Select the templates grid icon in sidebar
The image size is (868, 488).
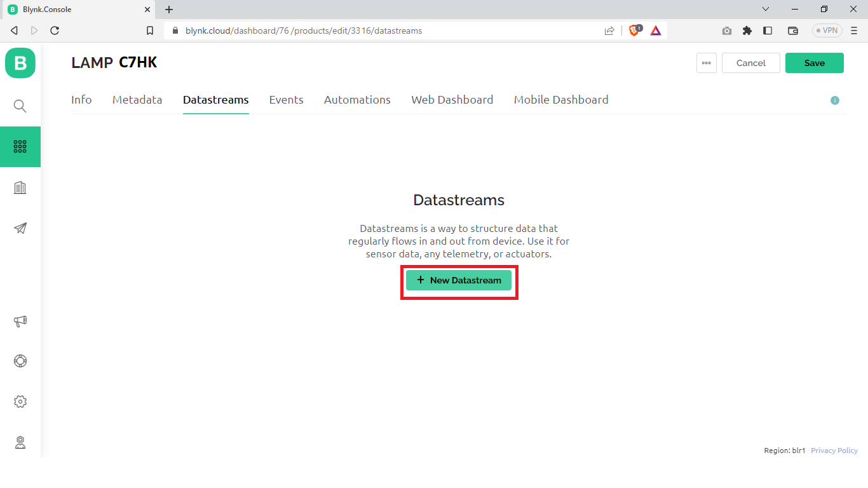20,147
